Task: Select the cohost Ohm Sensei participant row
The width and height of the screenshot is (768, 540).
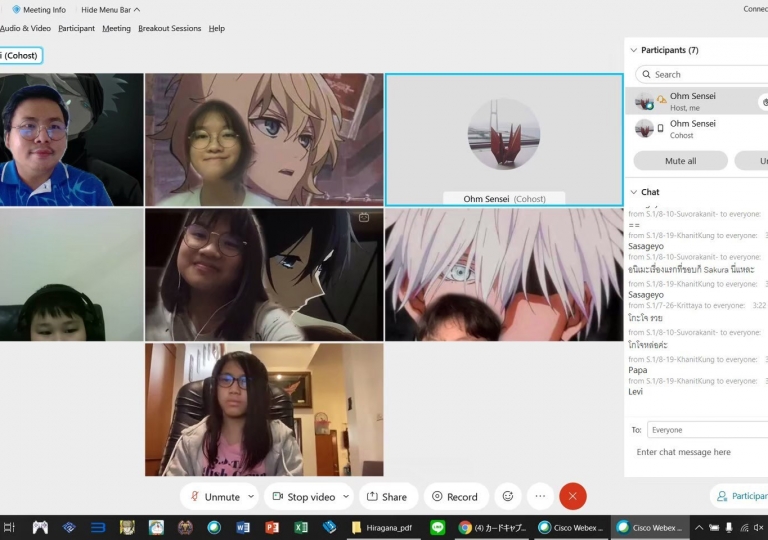Action: 696,128
